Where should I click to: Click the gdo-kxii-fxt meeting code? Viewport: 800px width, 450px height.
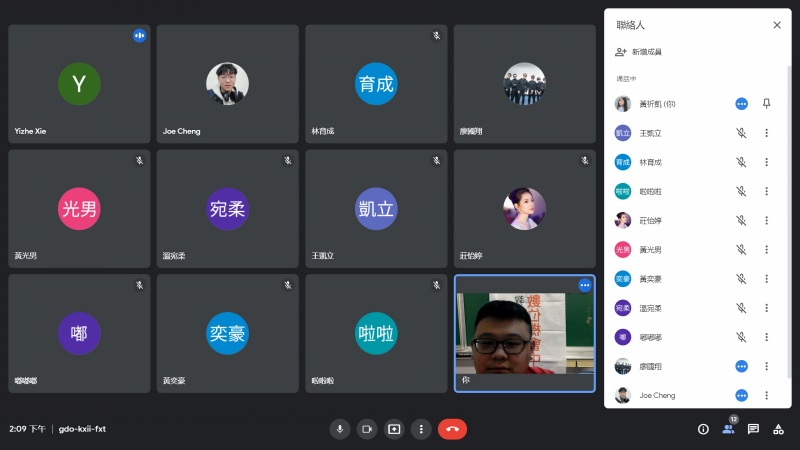click(x=82, y=429)
